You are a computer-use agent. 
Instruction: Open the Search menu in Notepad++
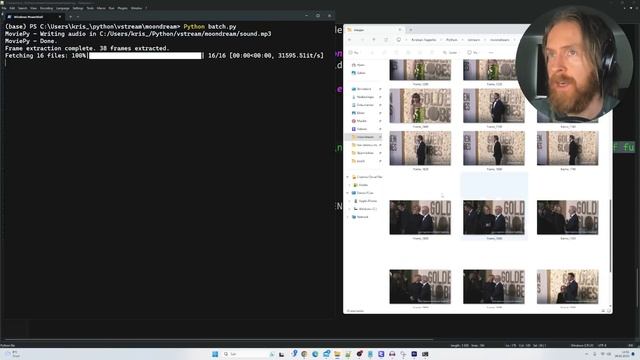tap(22, 8)
